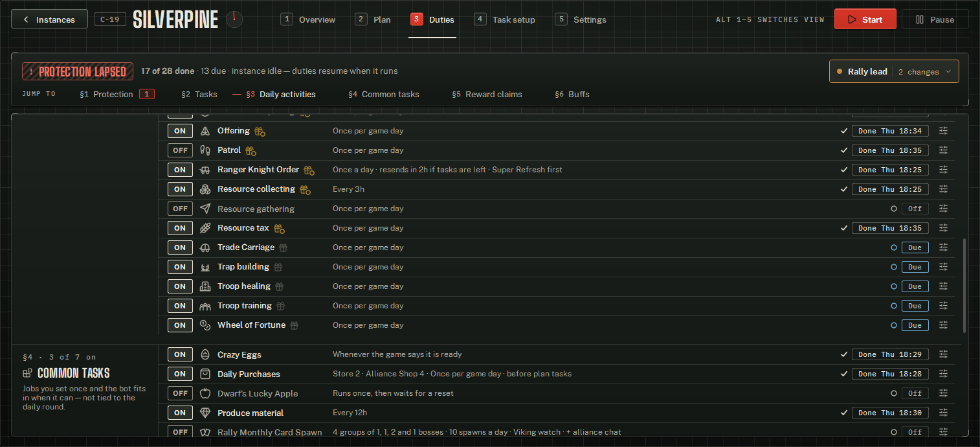This screenshot has width=980, height=447.
Task: Click the gift icon beside Troop training
Action: tap(280, 306)
